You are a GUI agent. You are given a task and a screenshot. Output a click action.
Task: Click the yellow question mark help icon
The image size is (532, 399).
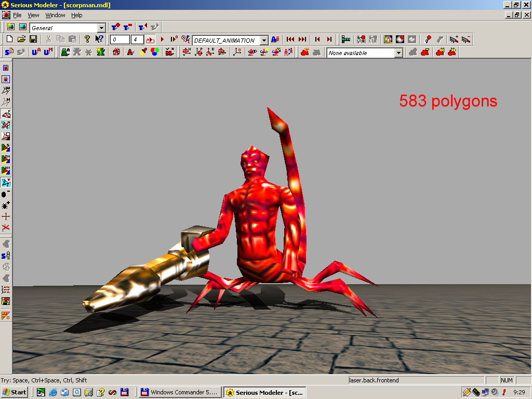(x=87, y=39)
